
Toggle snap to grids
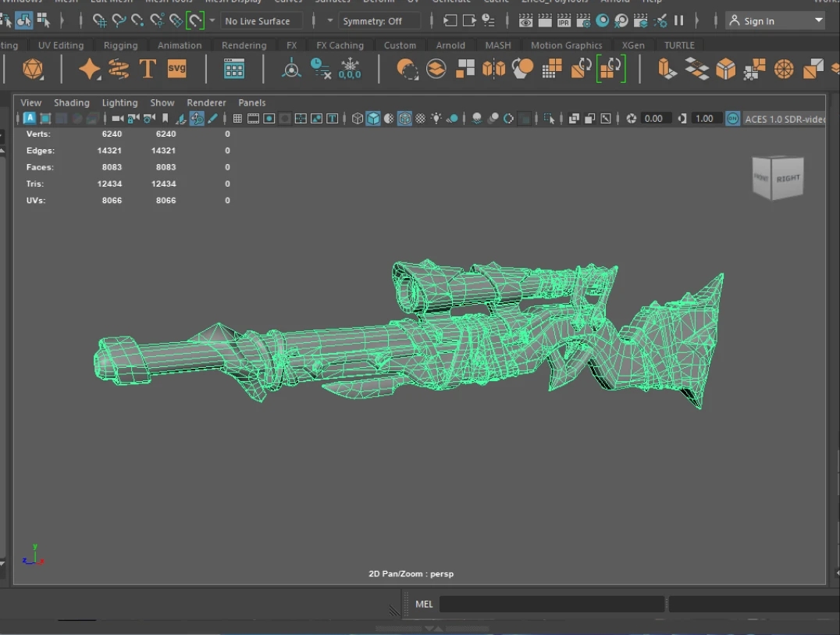pyautogui.click(x=101, y=21)
